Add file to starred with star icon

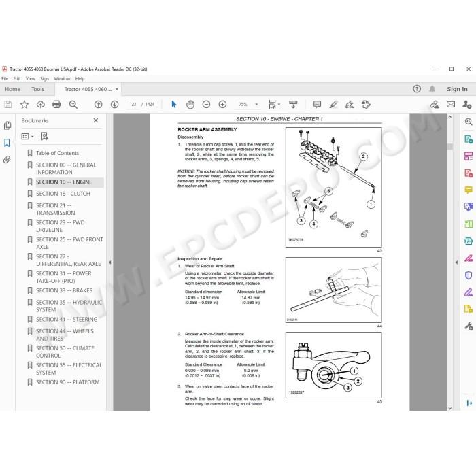24,105
